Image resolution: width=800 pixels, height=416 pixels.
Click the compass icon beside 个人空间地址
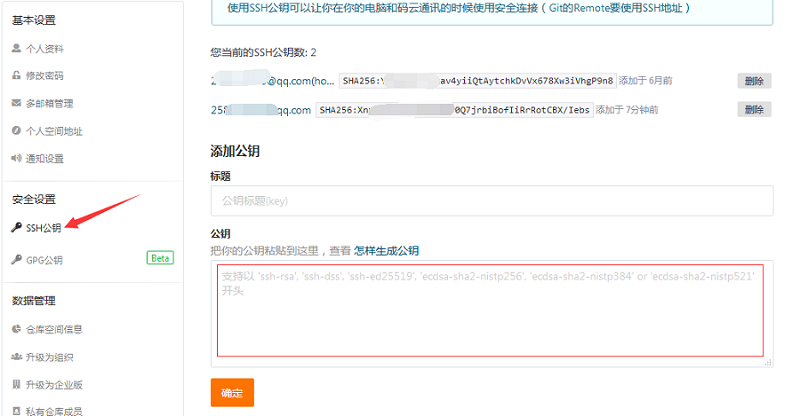click(16, 131)
